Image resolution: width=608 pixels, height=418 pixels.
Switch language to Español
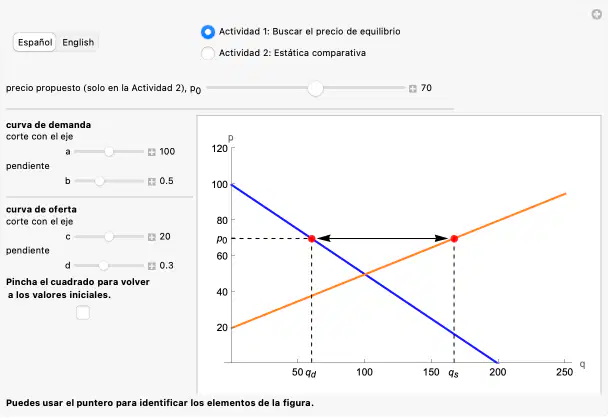coord(35,42)
